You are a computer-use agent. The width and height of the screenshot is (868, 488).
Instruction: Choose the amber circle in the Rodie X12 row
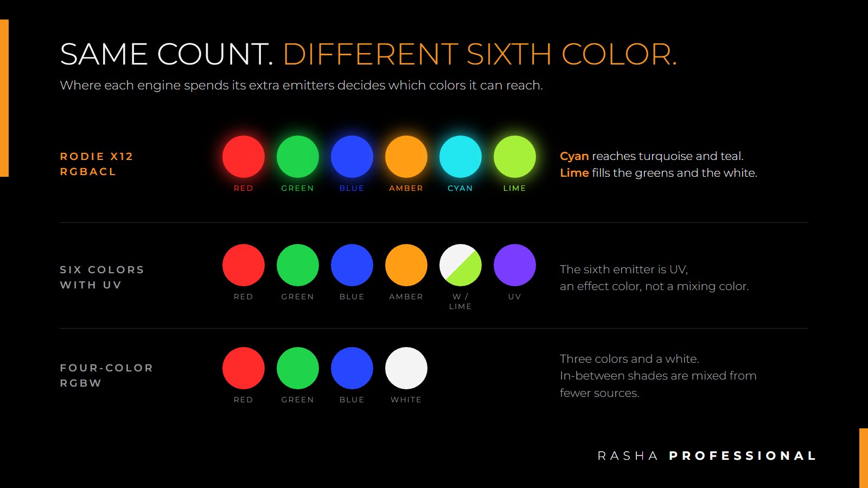coord(406,157)
